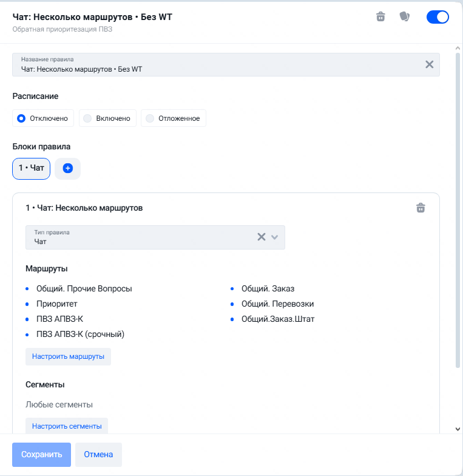Click the scrollbar up arrow
This screenshot has width=463, height=476.
[x=458, y=49]
